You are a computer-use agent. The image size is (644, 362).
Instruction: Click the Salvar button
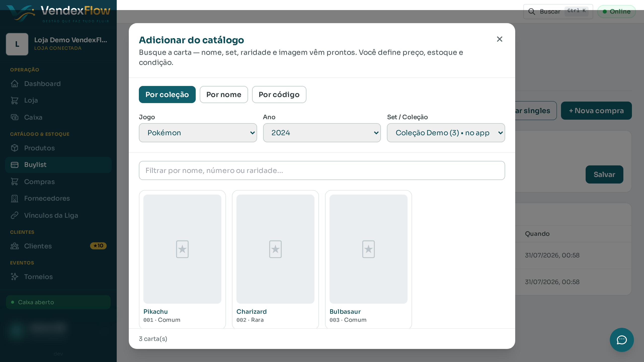tap(605, 174)
